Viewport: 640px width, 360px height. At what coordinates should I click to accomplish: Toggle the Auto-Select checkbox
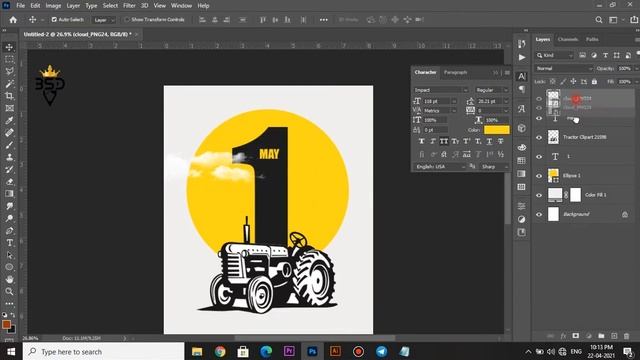click(x=54, y=19)
